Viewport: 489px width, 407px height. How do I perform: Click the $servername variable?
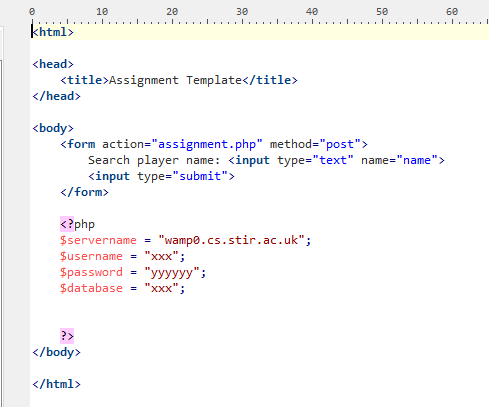pyautogui.click(x=98, y=240)
